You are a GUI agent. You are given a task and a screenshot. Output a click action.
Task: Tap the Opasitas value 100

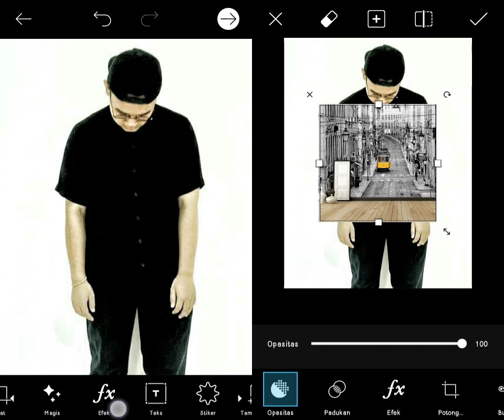(481, 344)
